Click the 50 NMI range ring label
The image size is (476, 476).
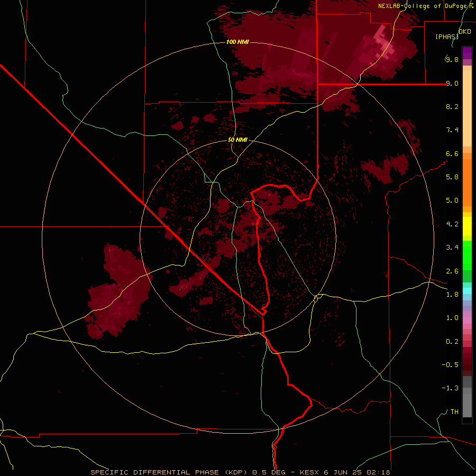point(237,140)
